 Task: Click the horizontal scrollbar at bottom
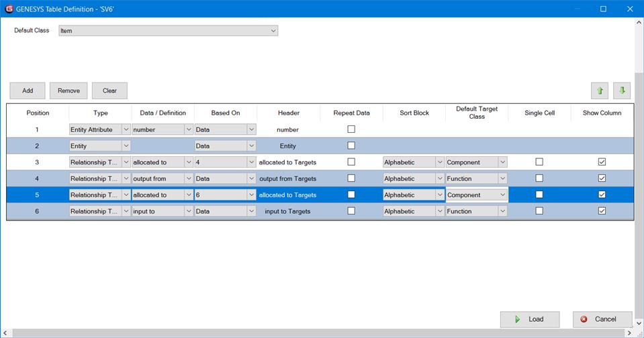click(x=316, y=333)
